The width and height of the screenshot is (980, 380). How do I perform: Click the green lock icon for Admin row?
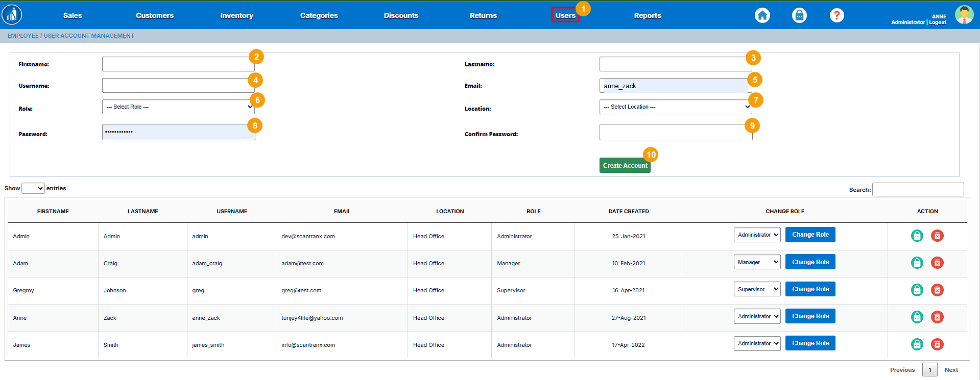point(917,236)
